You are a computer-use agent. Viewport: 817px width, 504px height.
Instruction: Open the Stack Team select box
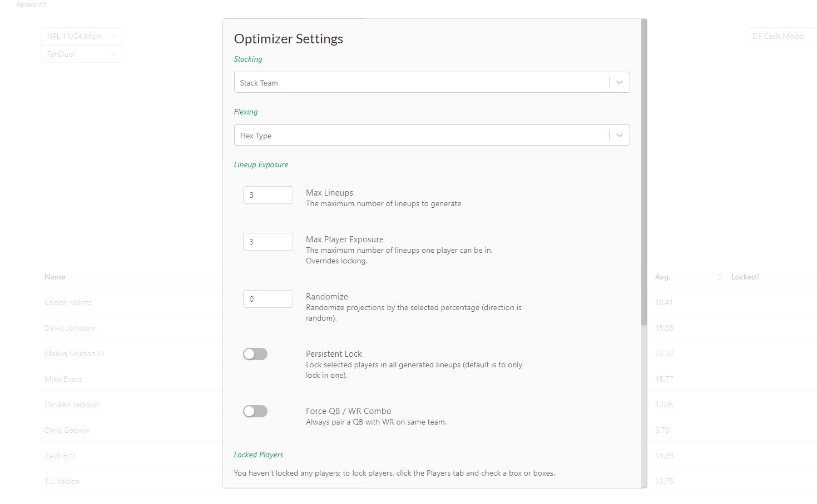click(x=421, y=83)
